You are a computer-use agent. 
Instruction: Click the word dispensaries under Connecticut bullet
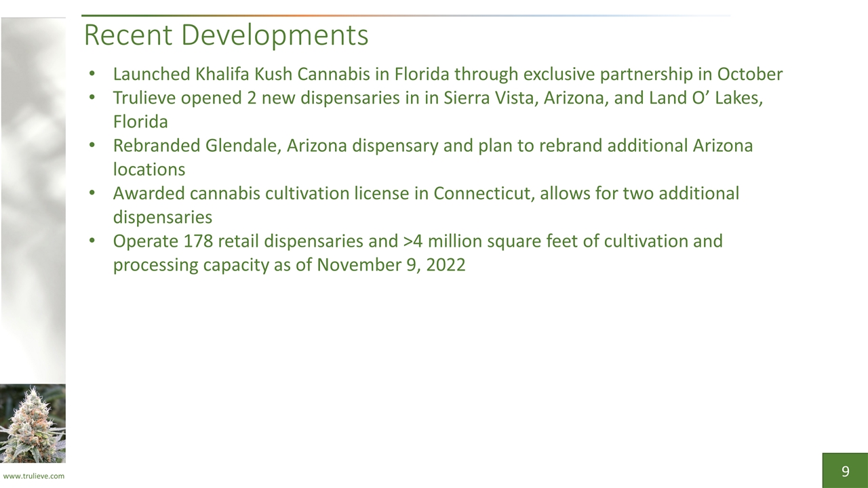163,218
